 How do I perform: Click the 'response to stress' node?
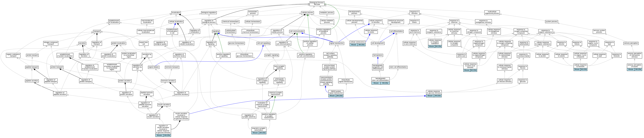click(x=414, y=22)
